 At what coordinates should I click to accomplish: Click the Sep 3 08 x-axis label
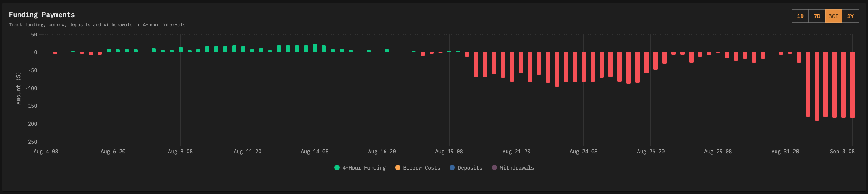click(x=842, y=152)
